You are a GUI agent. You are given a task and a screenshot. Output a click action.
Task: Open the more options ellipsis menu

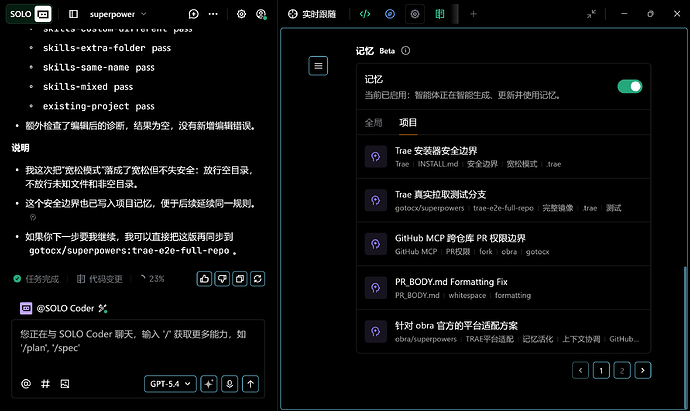pos(213,14)
